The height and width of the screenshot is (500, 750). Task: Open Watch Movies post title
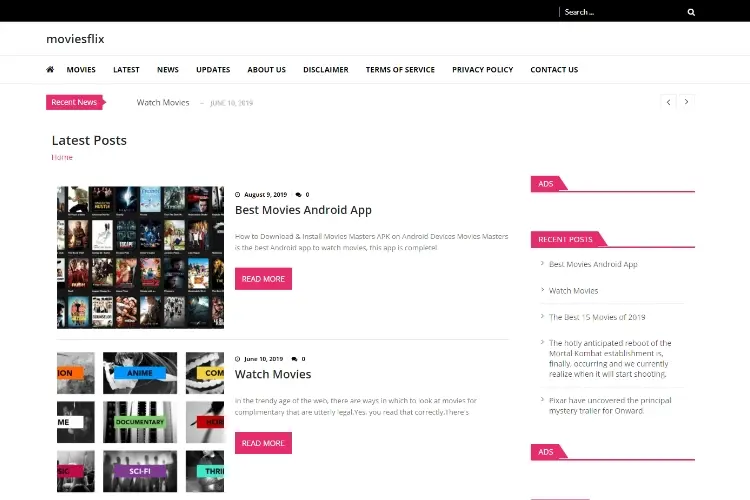click(273, 374)
